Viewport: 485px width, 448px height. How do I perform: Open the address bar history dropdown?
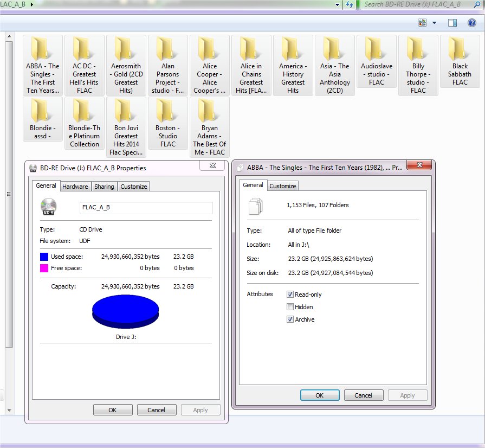[x=338, y=5]
